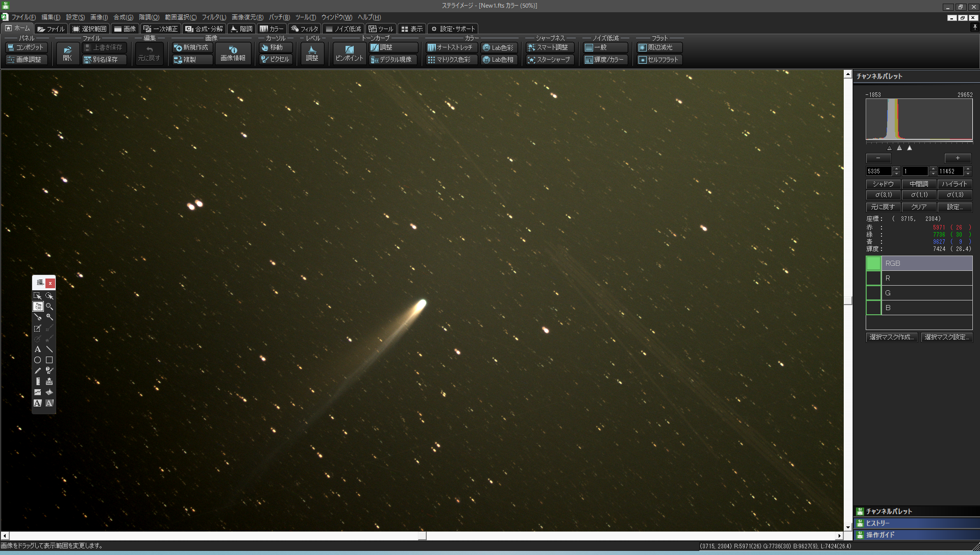The width and height of the screenshot is (980, 555).
Task: Switch to the ノイズ低減 ribbon tab
Action: pos(343,29)
